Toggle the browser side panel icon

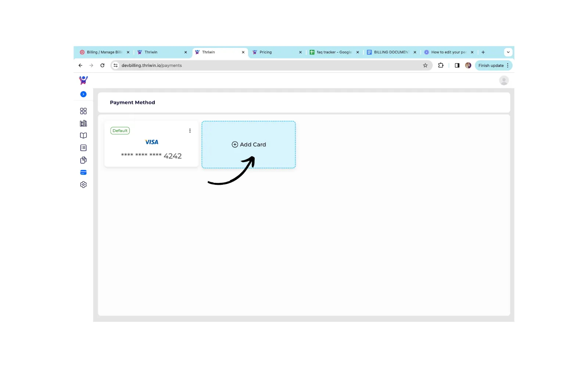457,66
